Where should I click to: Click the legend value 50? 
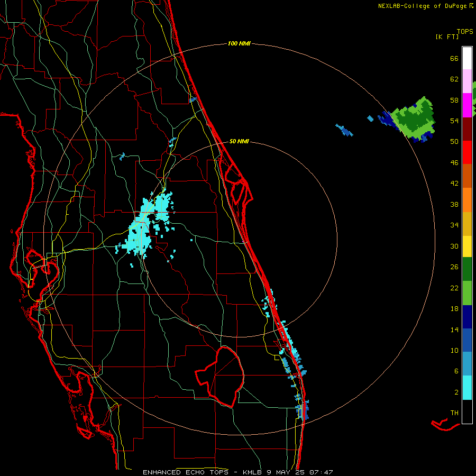454,141
